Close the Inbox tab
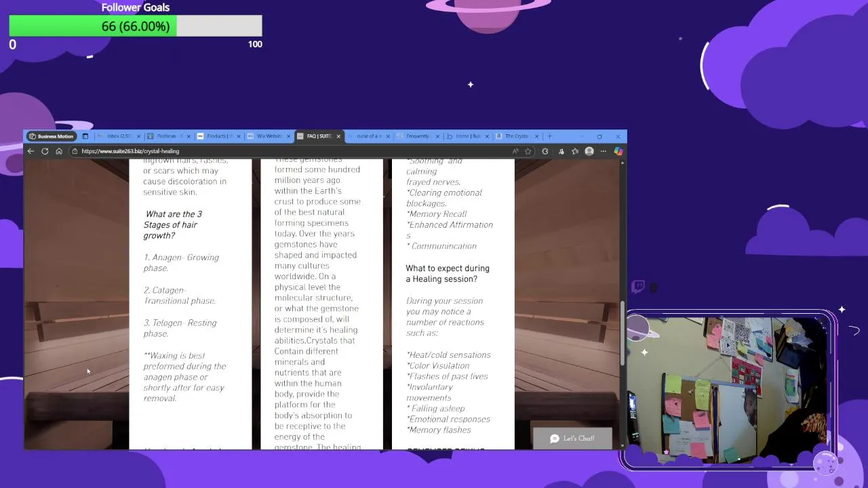The width and height of the screenshot is (868, 488). click(x=138, y=136)
